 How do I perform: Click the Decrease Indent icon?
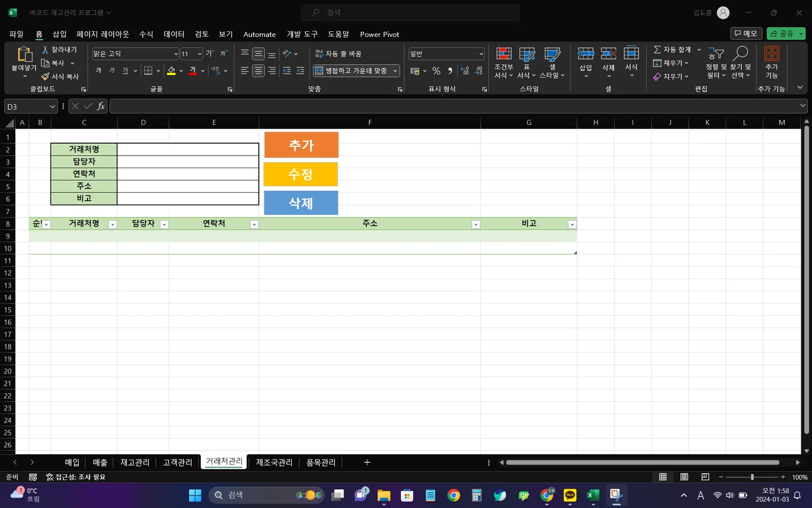coord(287,70)
